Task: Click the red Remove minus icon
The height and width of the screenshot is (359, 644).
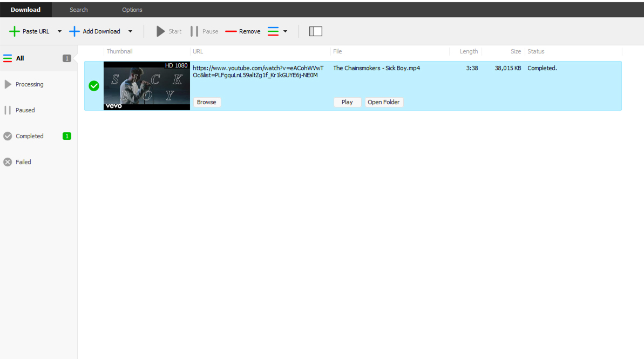Action: 231,31
